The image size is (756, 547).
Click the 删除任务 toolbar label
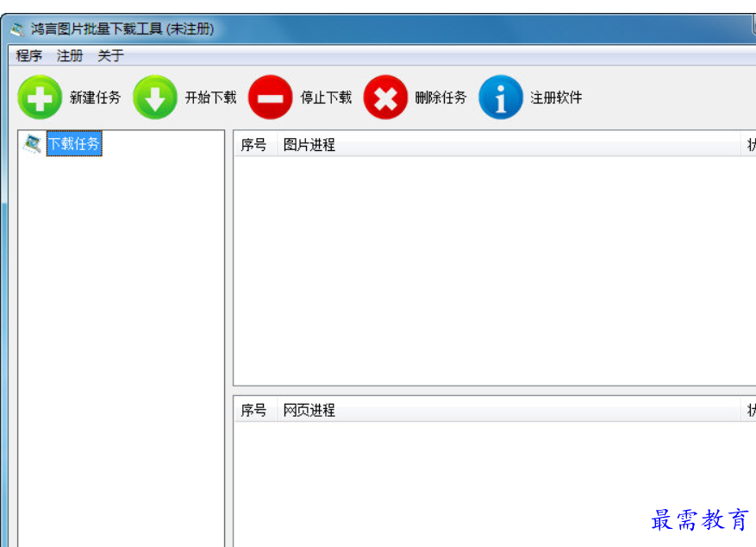coord(440,97)
